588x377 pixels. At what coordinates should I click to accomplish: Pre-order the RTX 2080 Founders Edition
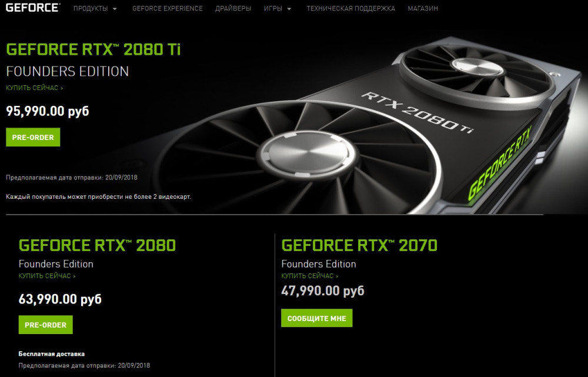(46, 325)
